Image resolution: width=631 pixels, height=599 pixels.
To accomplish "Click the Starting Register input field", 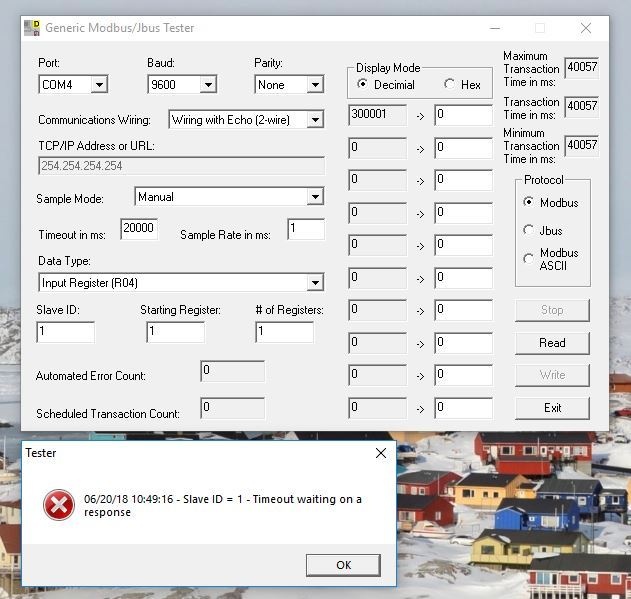I will pos(175,332).
